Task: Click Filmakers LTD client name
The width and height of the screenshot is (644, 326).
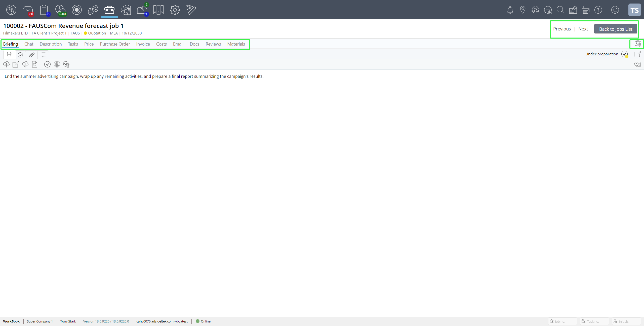Action: [15, 33]
